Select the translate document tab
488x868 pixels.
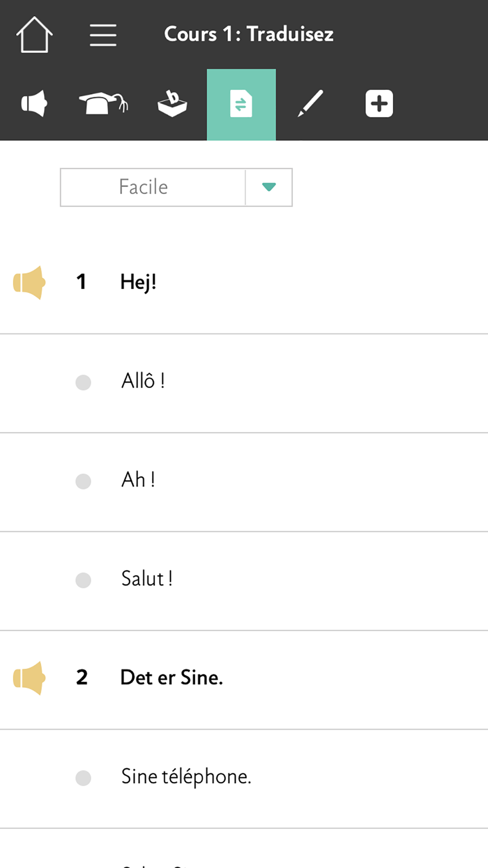[x=241, y=104]
